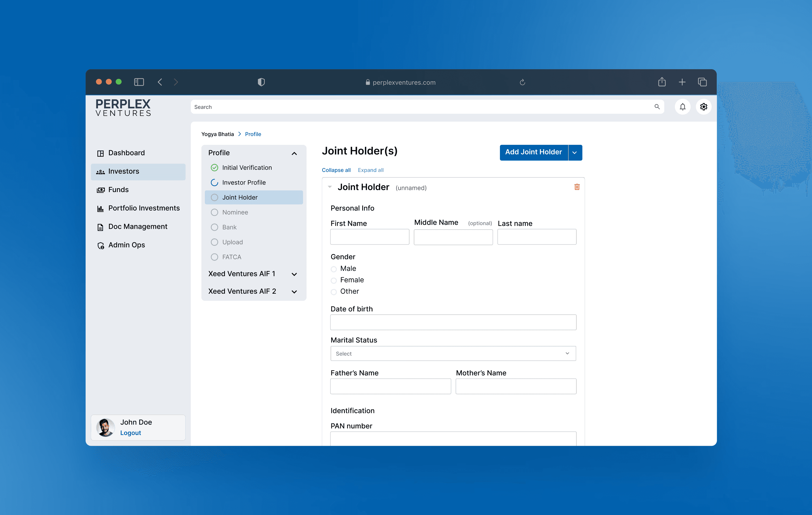The image size is (812, 515).
Task: Click the Collapse all link
Action: (x=336, y=170)
